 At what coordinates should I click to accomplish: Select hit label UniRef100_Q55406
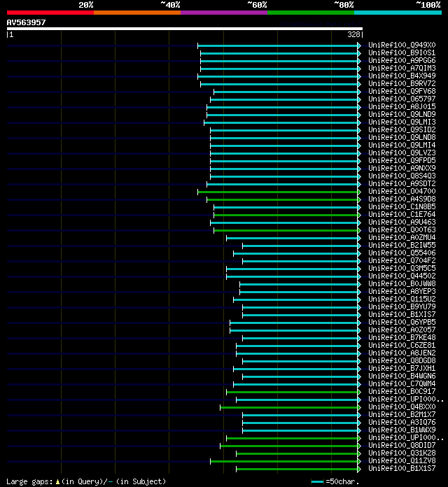point(402,253)
